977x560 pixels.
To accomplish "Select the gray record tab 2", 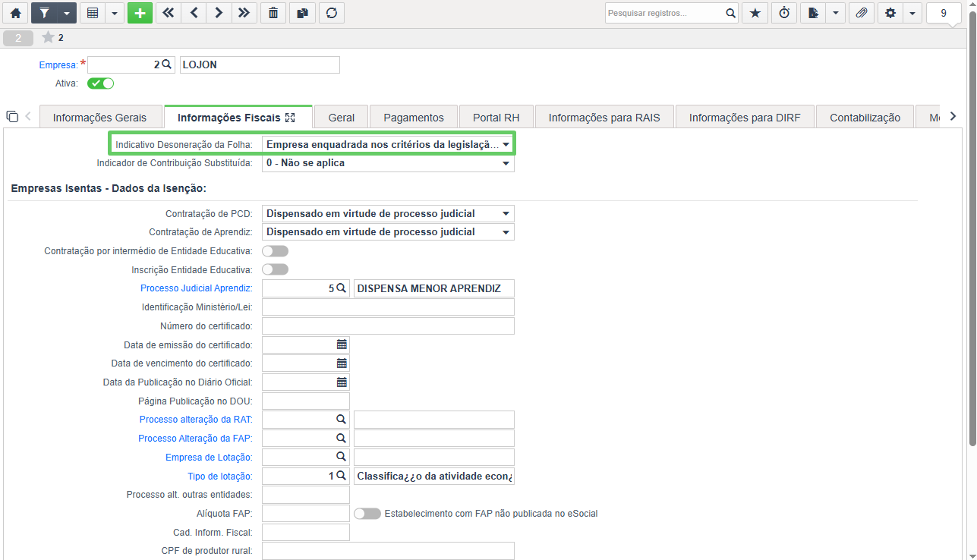I will [18, 37].
